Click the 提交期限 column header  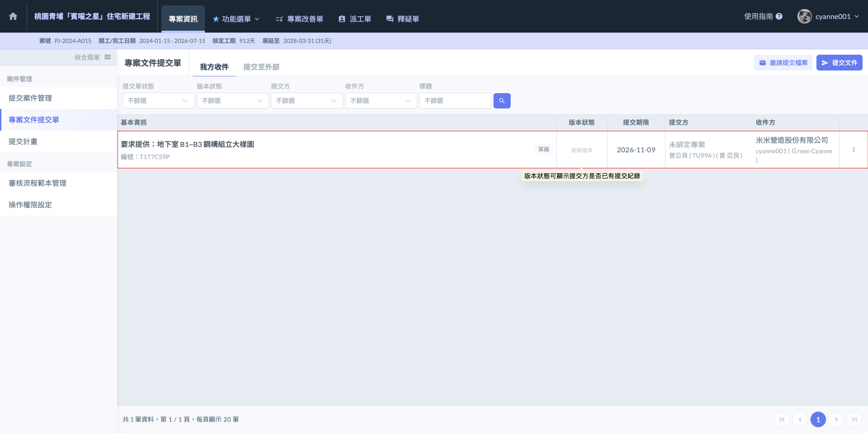(636, 122)
